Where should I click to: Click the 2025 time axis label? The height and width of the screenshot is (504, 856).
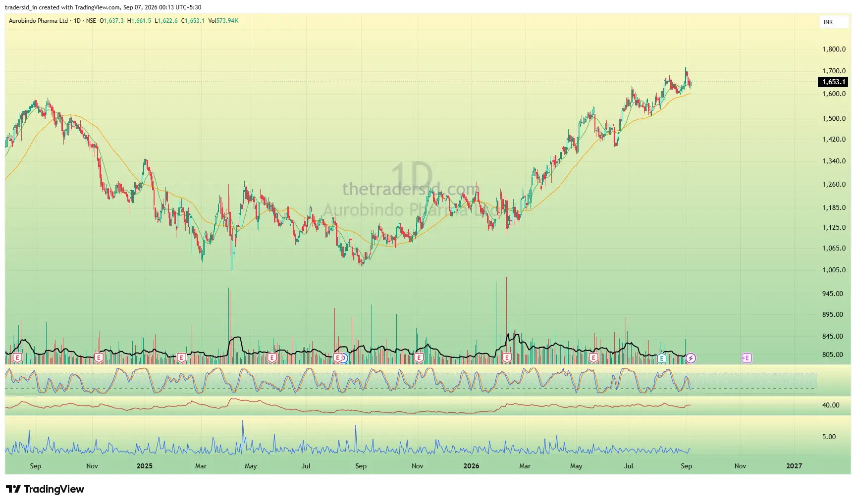tap(145, 466)
